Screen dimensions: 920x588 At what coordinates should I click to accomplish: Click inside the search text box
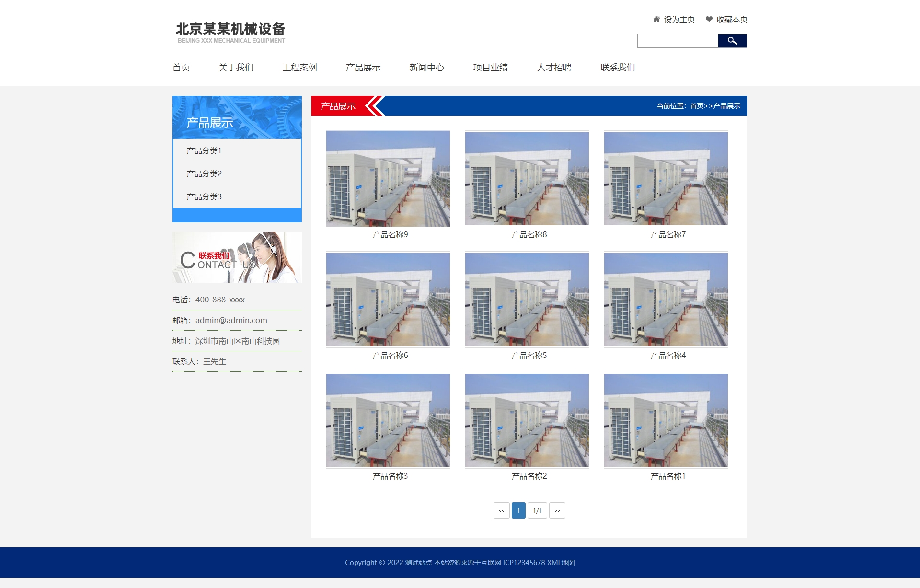click(x=678, y=41)
